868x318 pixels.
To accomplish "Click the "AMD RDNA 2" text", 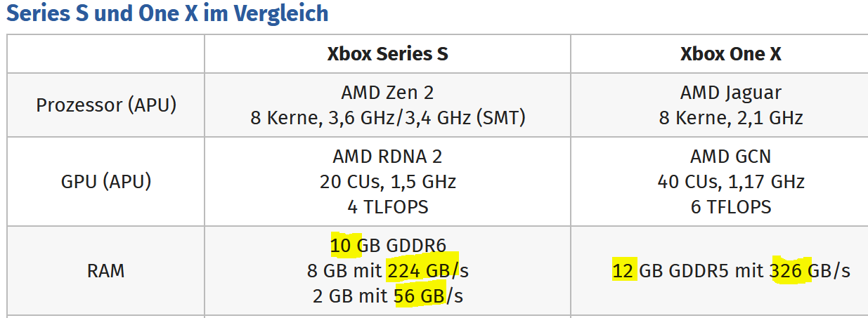I will click(x=387, y=157).
